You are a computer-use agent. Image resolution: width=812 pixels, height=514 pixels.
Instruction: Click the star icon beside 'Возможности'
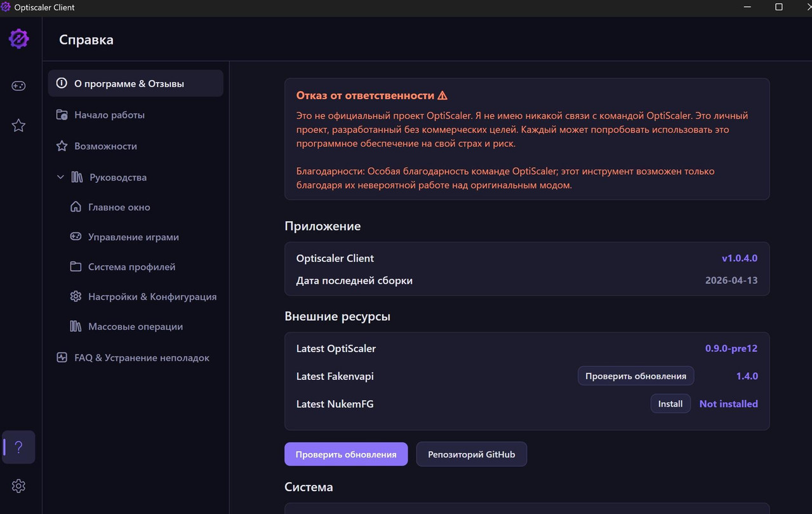(x=62, y=146)
